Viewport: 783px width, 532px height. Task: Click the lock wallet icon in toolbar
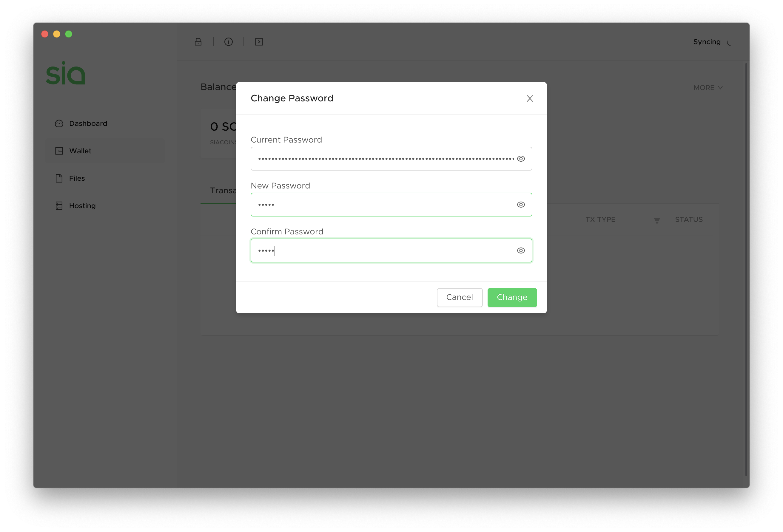pos(198,42)
